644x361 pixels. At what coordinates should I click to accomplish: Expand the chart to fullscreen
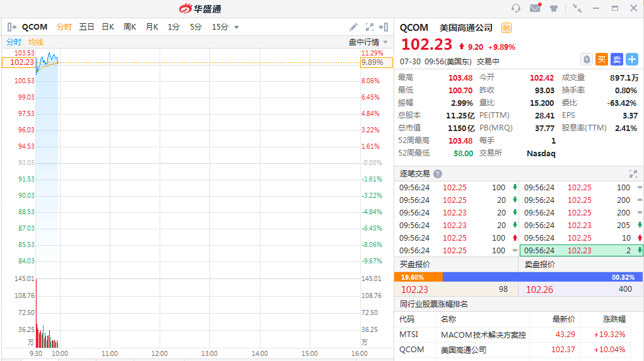370,27
